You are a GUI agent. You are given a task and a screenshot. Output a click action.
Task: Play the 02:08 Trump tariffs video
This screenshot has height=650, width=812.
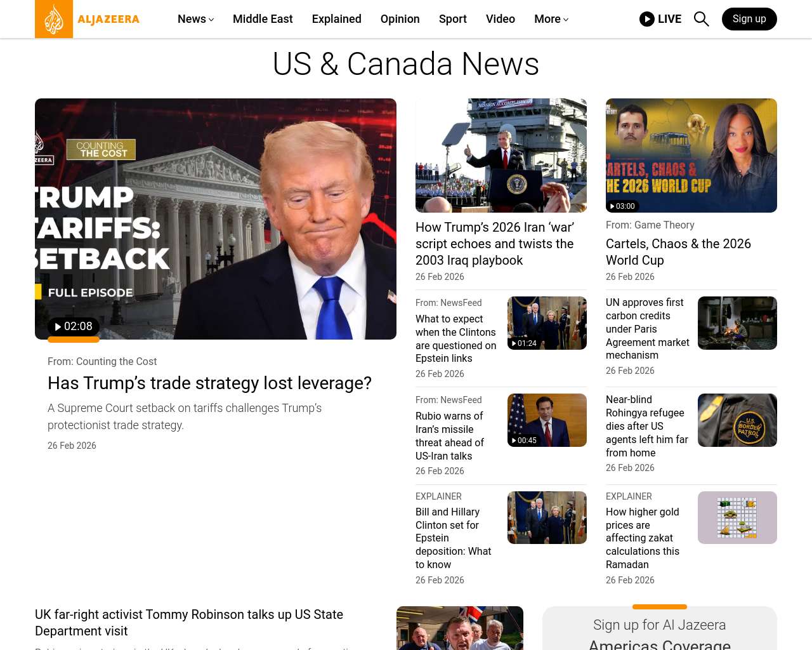74,326
